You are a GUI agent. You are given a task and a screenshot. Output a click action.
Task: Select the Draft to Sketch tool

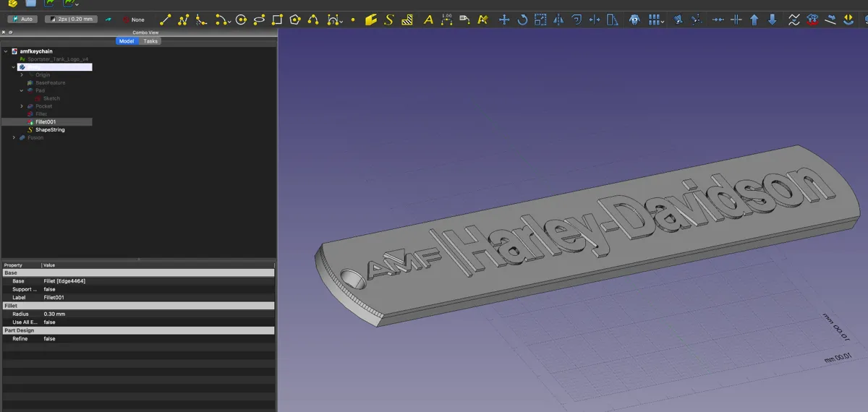coord(812,20)
